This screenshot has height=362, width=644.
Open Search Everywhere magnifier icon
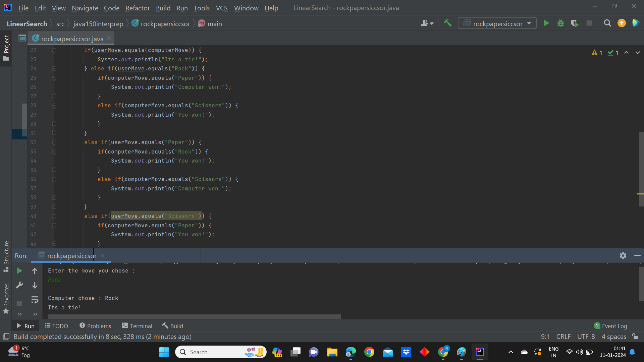(x=607, y=23)
